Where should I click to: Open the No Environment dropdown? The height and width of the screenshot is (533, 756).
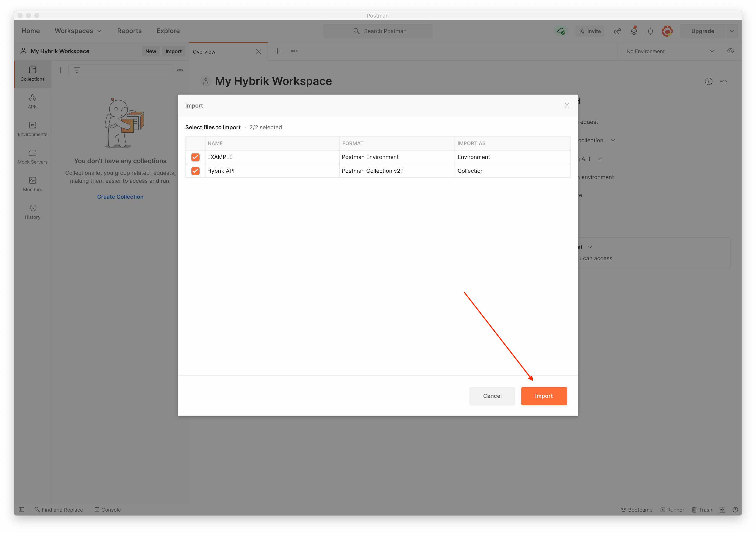coord(670,51)
